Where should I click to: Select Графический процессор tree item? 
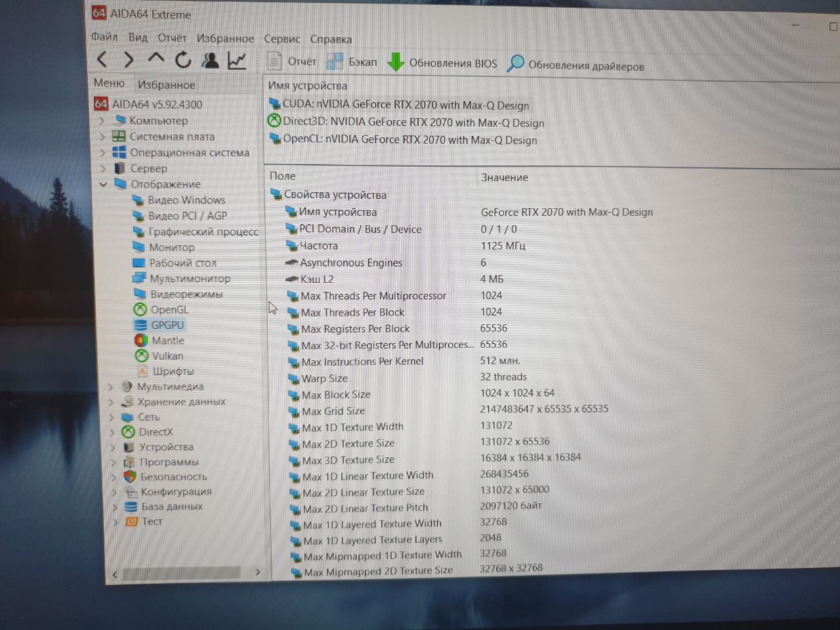click(196, 232)
